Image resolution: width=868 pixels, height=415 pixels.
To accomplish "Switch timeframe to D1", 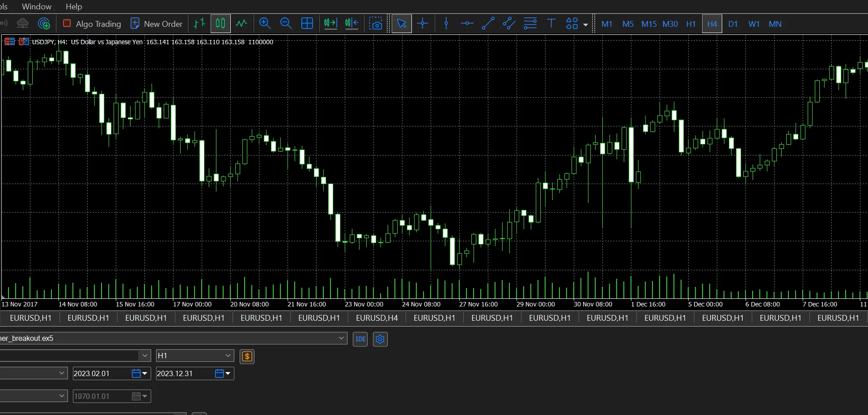I will (x=733, y=24).
